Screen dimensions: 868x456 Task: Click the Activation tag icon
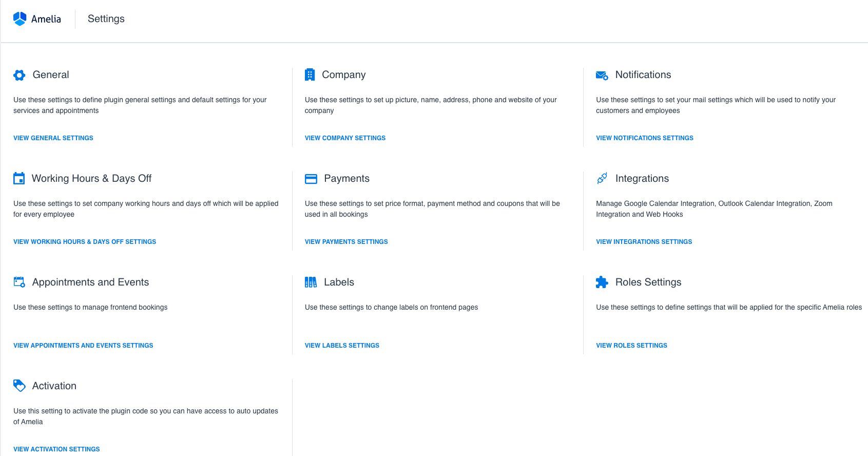tap(20, 386)
